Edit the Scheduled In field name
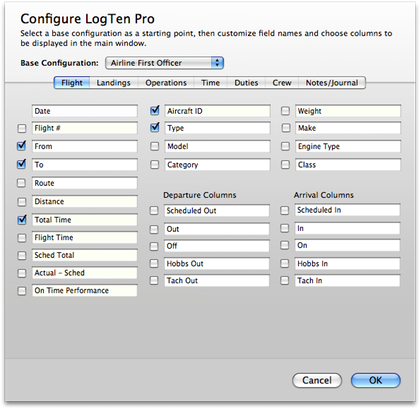The width and height of the screenshot is (420, 409). tap(347, 210)
